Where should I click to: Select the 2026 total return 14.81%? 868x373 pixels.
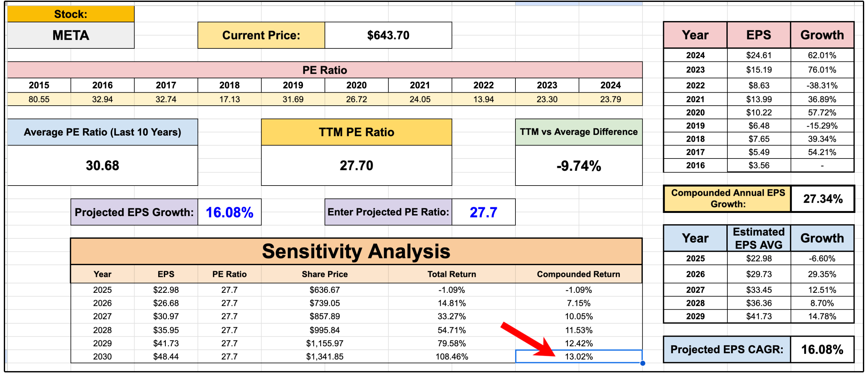pos(451,303)
